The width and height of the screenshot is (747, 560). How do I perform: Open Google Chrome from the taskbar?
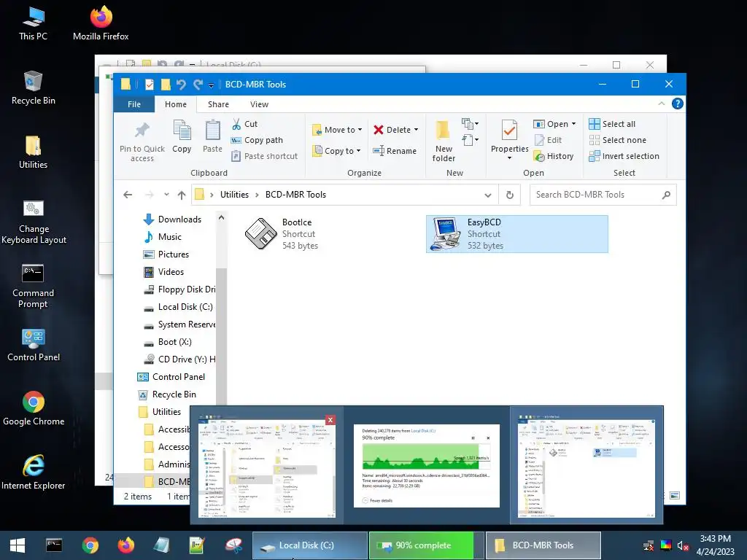[90, 545]
